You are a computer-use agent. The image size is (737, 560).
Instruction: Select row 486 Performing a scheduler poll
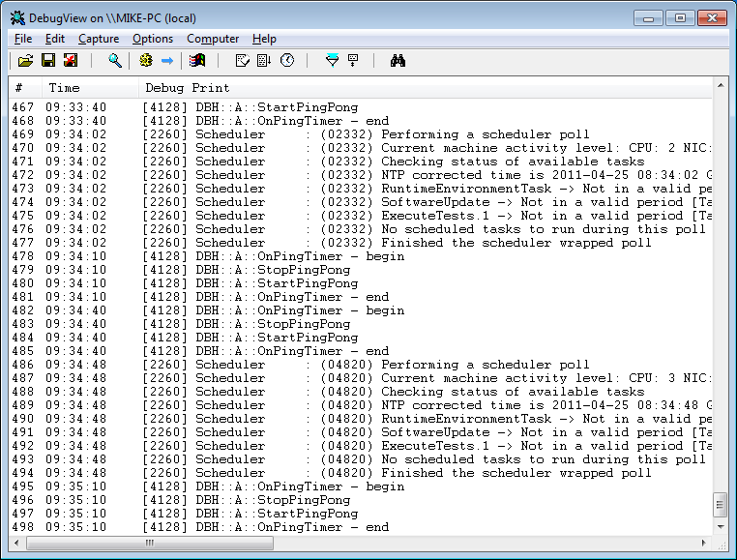[360, 365]
